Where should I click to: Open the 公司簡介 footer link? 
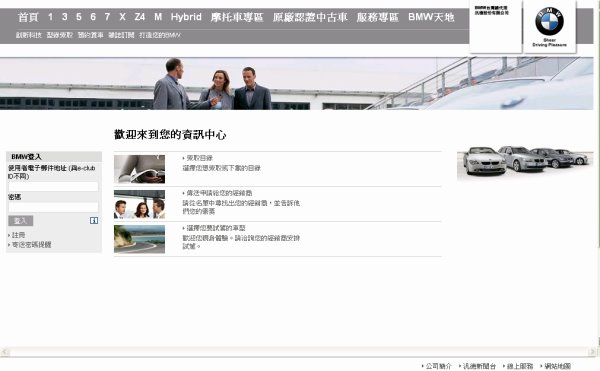pos(437,366)
